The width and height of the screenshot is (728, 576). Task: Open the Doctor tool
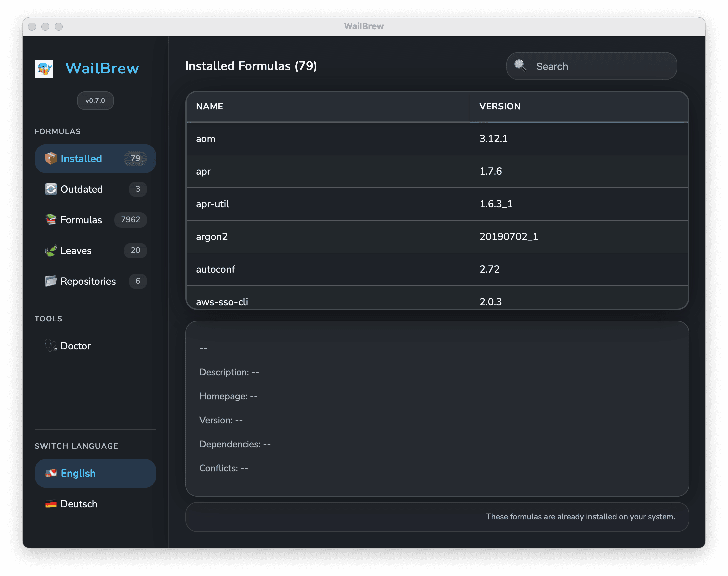click(x=95, y=346)
